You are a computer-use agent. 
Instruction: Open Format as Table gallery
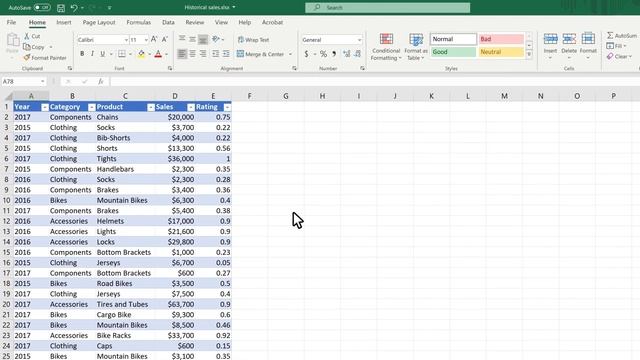[416, 47]
